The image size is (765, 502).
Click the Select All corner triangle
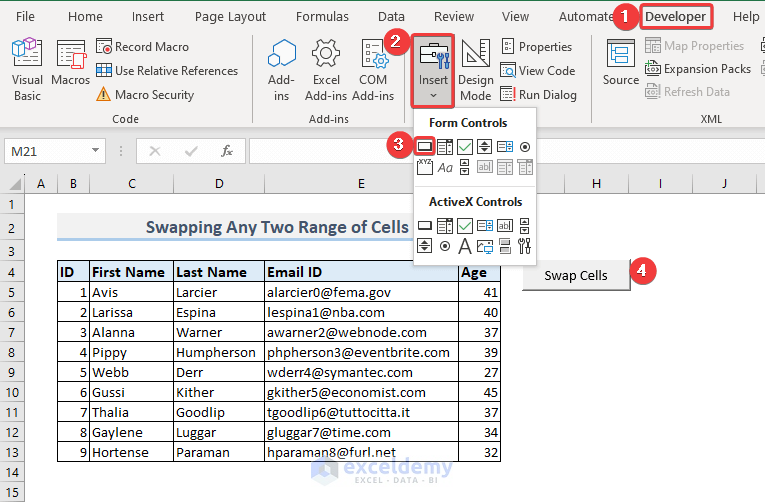tap(16, 184)
